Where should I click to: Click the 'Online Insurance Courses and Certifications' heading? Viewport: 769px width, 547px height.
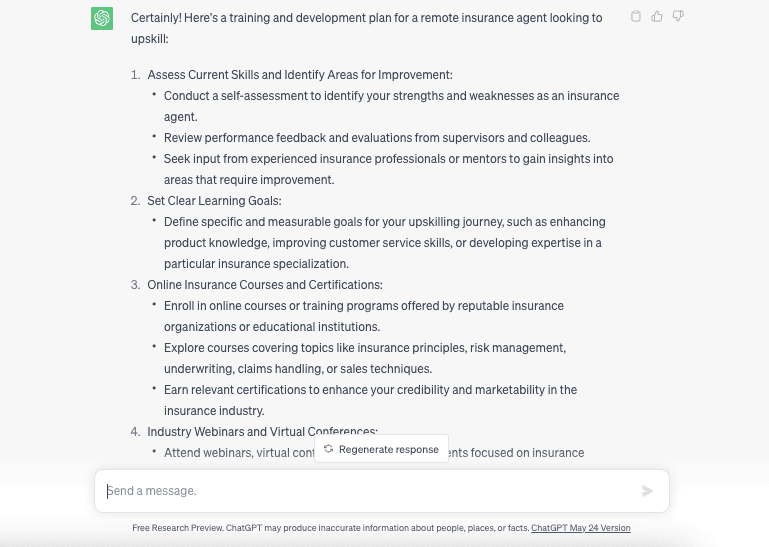tap(265, 285)
